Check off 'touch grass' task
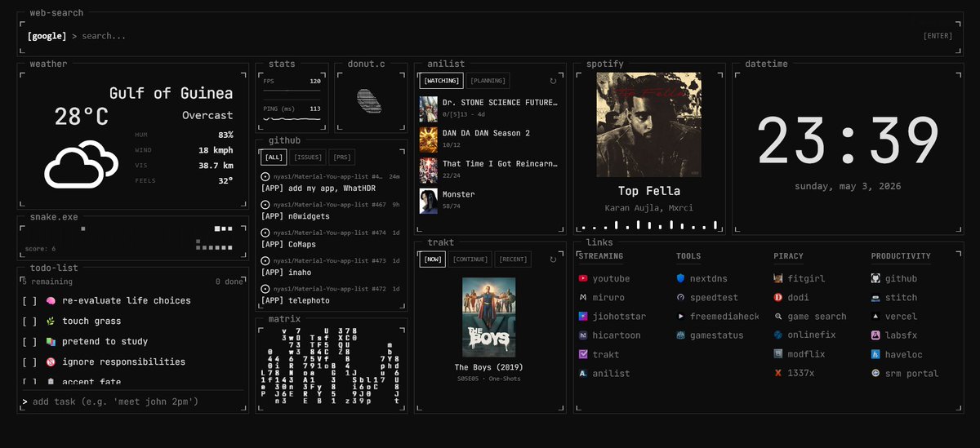 [29, 322]
